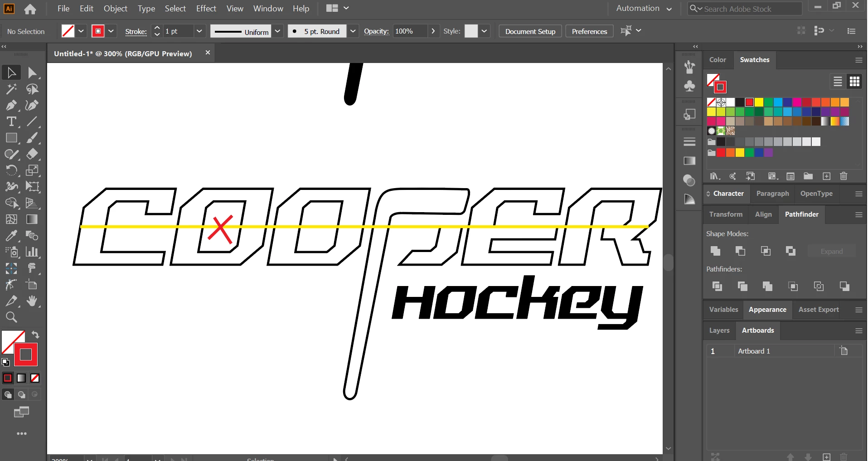Select the Eraser tool
Screen dimensions: 868x461
32,154
